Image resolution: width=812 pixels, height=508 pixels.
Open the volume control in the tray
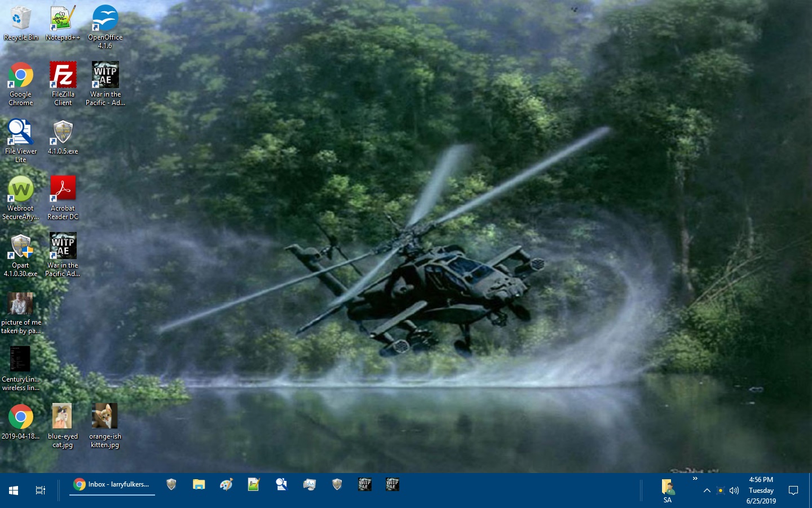(x=734, y=491)
